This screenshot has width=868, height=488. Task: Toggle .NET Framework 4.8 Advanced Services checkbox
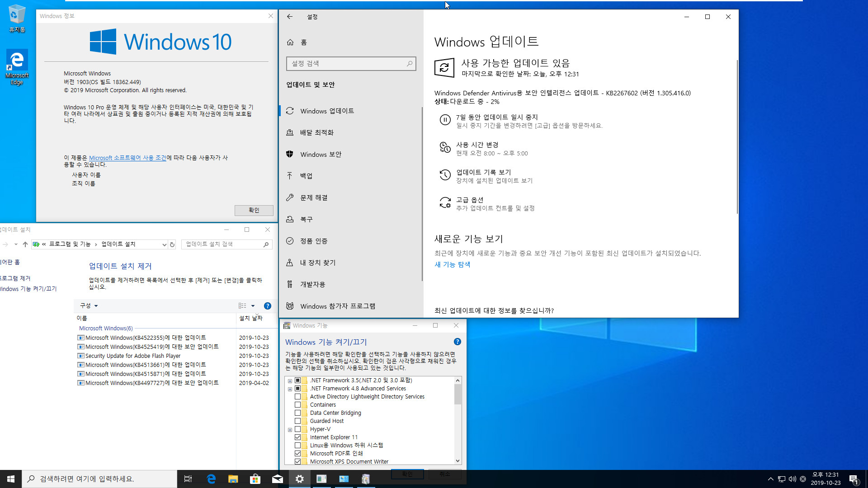point(297,389)
